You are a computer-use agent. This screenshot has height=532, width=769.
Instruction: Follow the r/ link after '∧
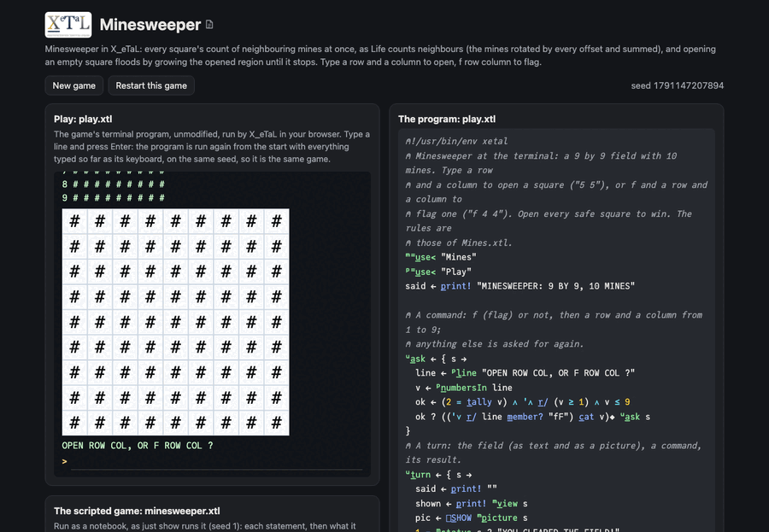click(x=543, y=402)
